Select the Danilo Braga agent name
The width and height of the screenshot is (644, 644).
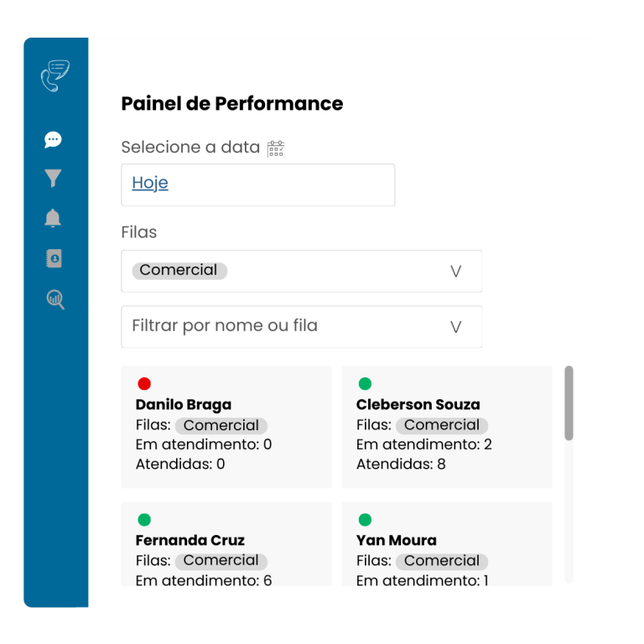pyautogui.click(x=183, y=405)
